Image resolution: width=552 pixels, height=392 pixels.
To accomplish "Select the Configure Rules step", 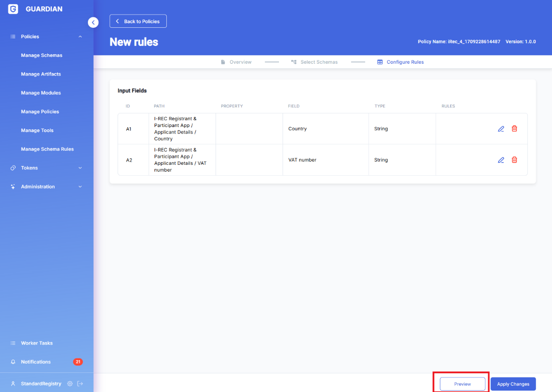I will (401, 62).
